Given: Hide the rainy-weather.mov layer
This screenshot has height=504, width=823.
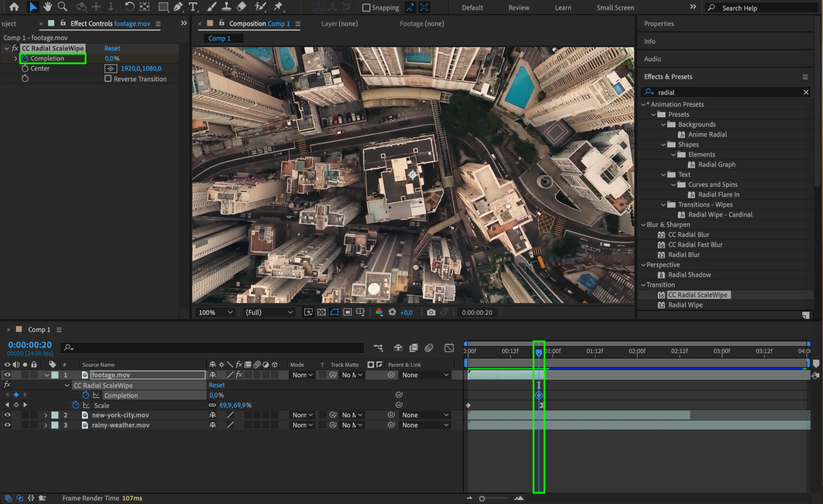Looking at the screenshot, I should (x=7, y=425).
